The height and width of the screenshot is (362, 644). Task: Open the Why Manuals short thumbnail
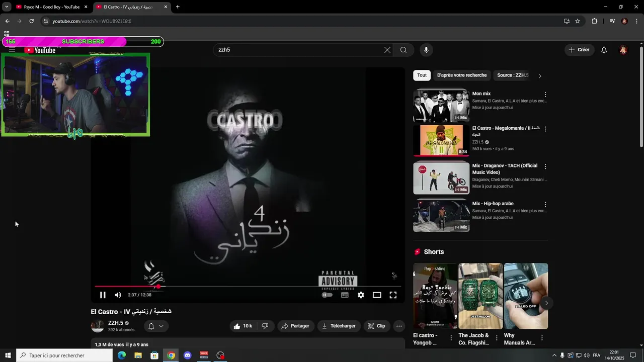click(x=526, y=296)
